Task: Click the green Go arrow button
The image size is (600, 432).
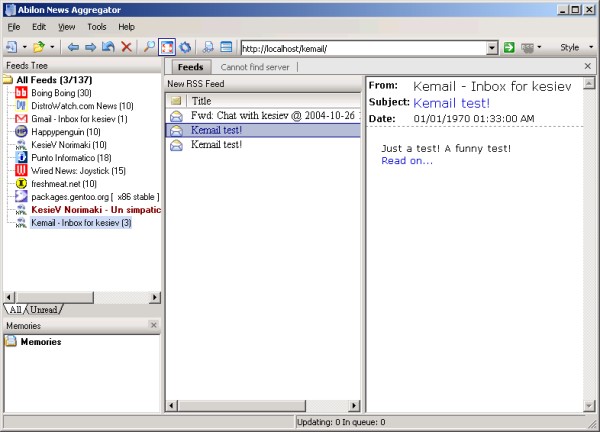Action: (x=509, y=48)
